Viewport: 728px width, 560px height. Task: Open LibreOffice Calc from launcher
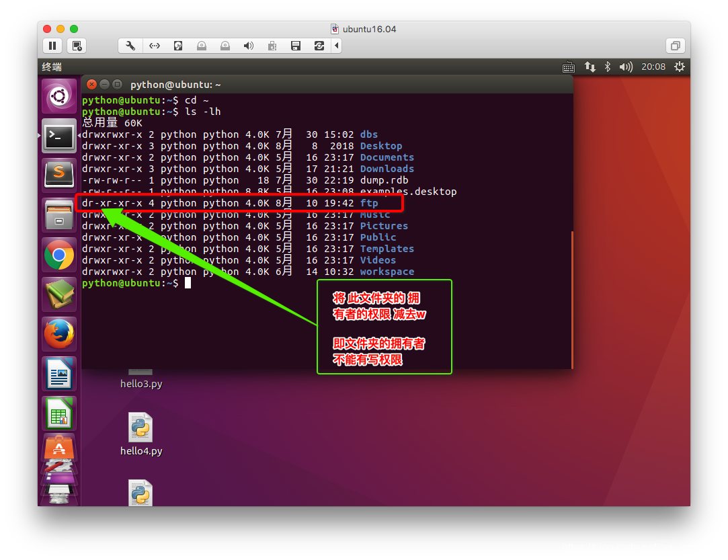click(x=59, y=413)
